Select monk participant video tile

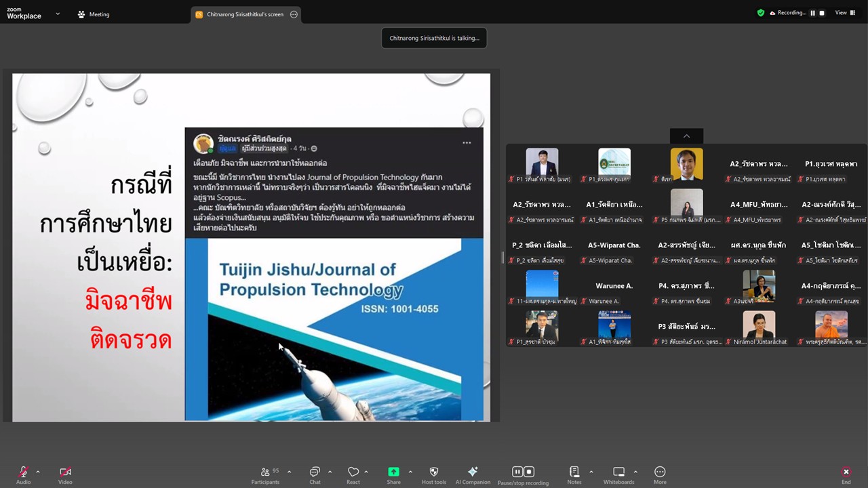(831, 328)
